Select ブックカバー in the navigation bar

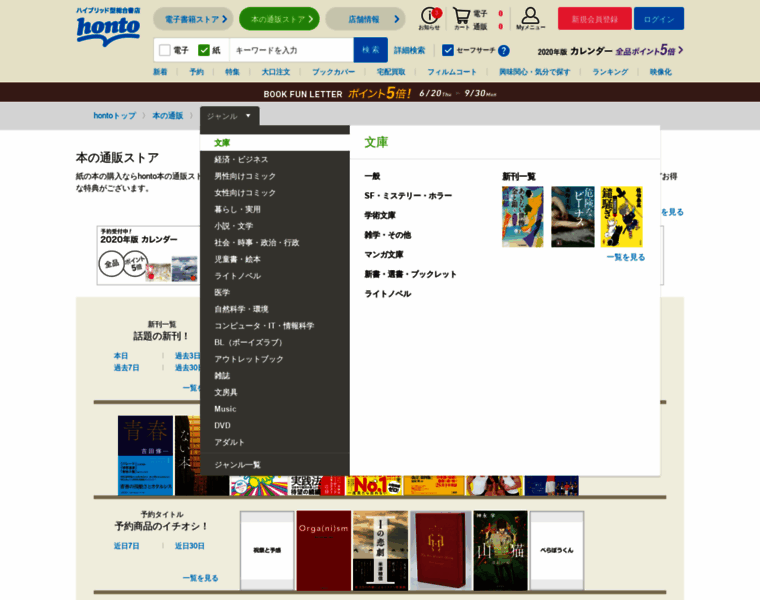coord(333,72)
